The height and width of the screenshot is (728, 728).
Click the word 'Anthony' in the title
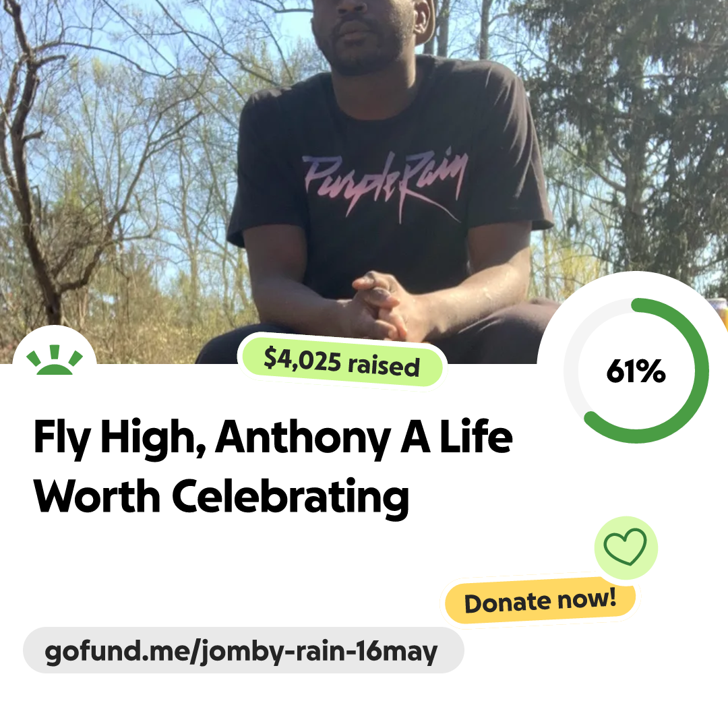point(303,438)
